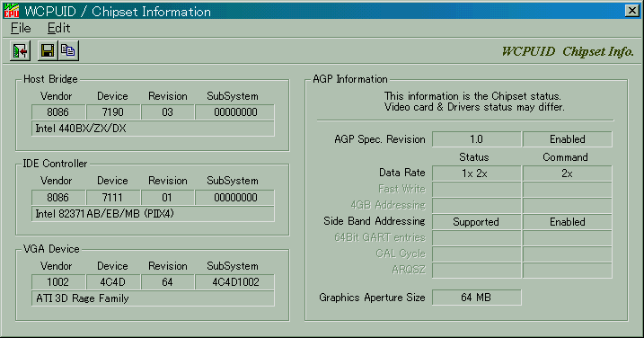This screenshot has height=338, width=644.
Task: Open the File menu
Action: click(x=21, y=29)
